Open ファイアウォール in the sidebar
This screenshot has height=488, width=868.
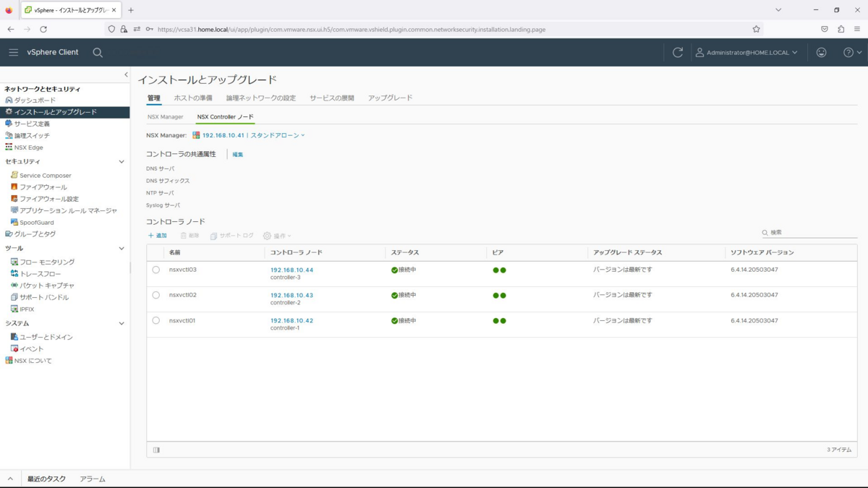(x=43, y=187)
